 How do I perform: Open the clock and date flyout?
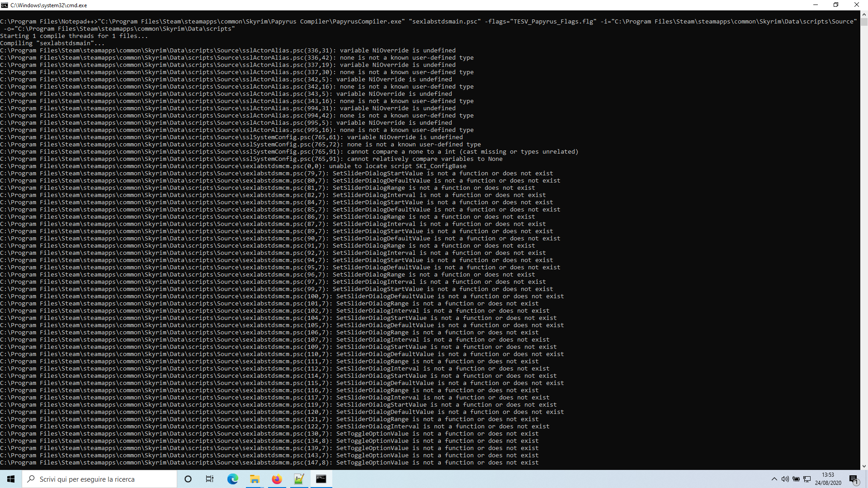828,479
